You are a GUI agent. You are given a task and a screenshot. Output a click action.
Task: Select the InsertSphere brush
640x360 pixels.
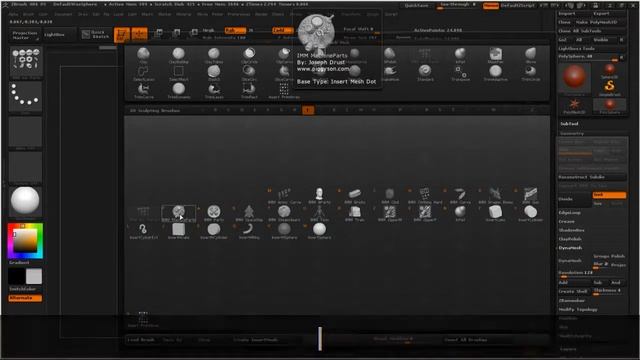pyautogui.click(x=319, y=231)
